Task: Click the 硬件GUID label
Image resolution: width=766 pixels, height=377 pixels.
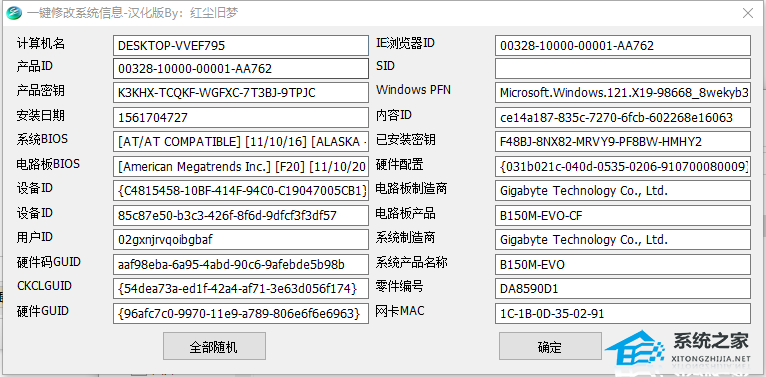Action: (43, 311)
